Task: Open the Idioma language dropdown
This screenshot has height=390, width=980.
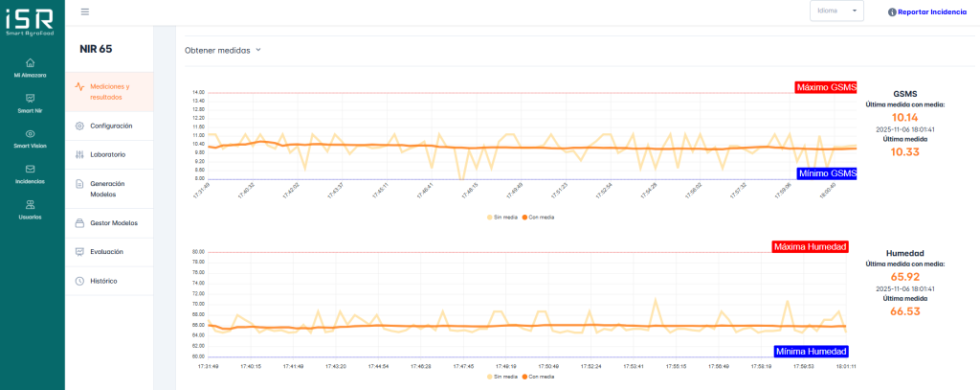Action: pos(836,11)
